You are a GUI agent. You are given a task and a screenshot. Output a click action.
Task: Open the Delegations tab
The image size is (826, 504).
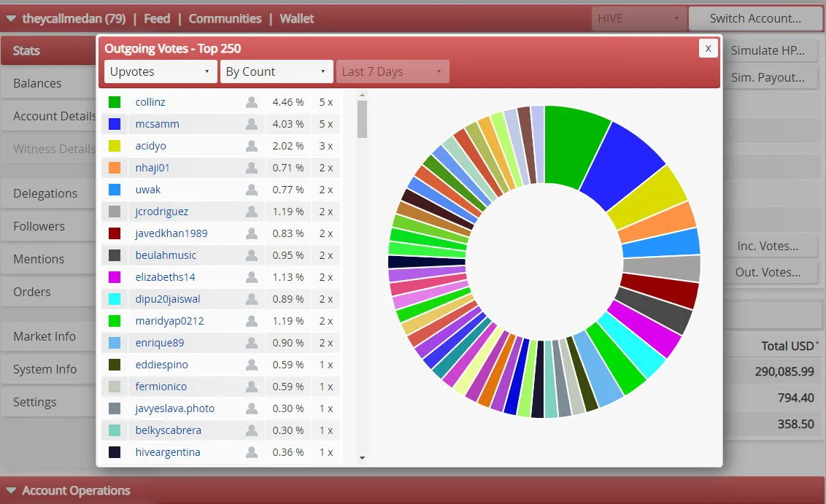tap(48, 193)
